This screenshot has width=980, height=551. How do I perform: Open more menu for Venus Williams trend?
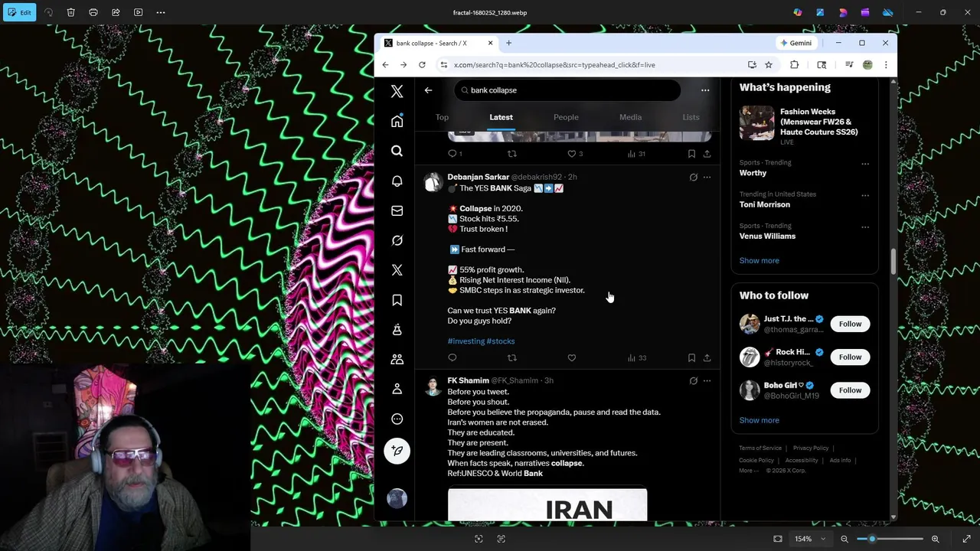(x=865, y=227)
